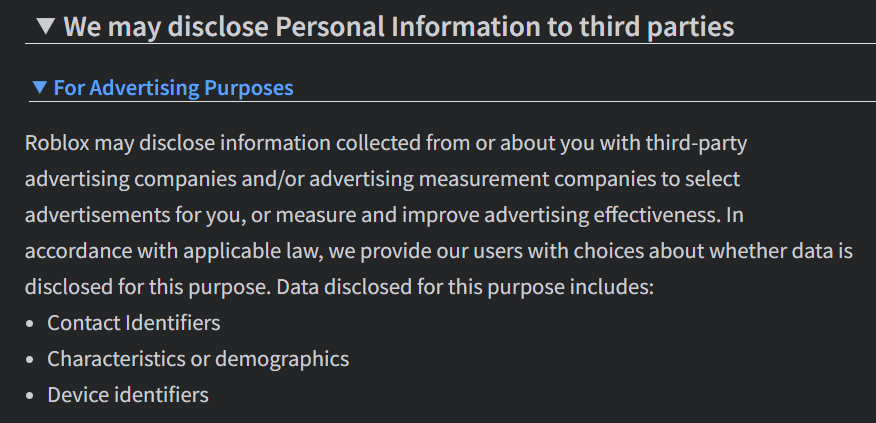This screenshot has height=423, width=876.
Task: Click the bullet before 'Characteristics or demographics'
Action: tap(30, 360)
